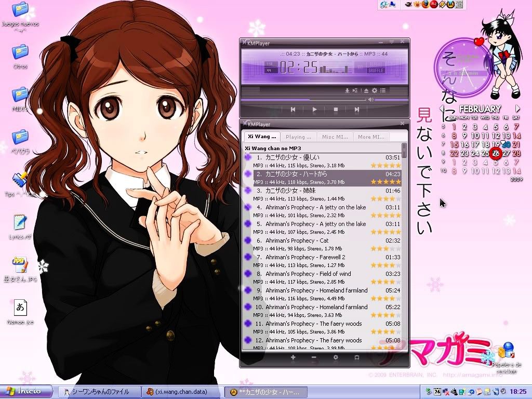Switch to the "Playing ..." playlist tab

click(x=298, y=137)
